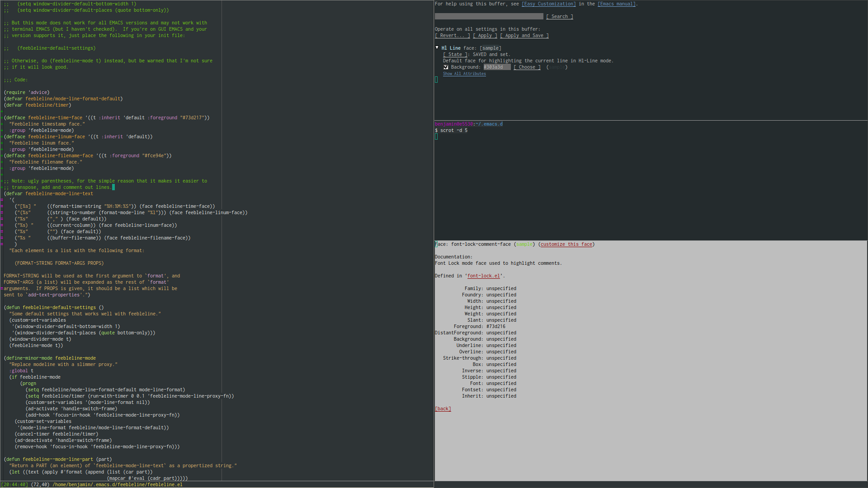Viewport: 868px width, 488px height.
Task: Open the Emacs manual link
Action: point(616,4)
